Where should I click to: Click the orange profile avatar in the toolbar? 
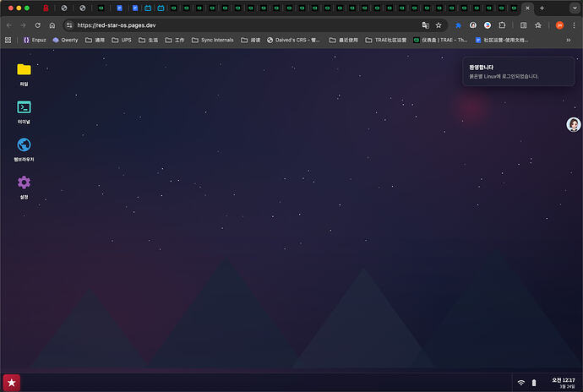coord(559,25)
